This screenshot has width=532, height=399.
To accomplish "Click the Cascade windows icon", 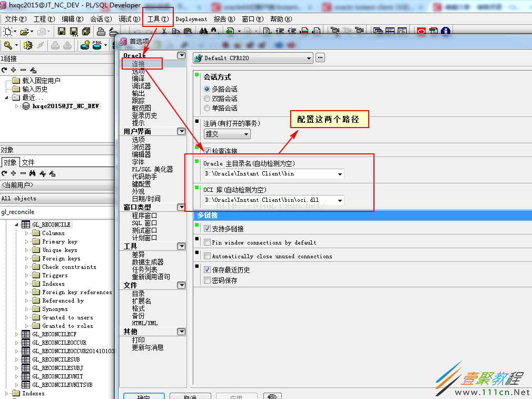I will point(378,31).
